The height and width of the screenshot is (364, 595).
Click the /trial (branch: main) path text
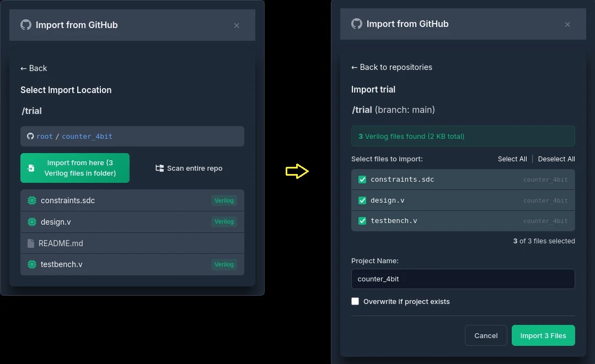pyautogui.click(x=393, y=110)
